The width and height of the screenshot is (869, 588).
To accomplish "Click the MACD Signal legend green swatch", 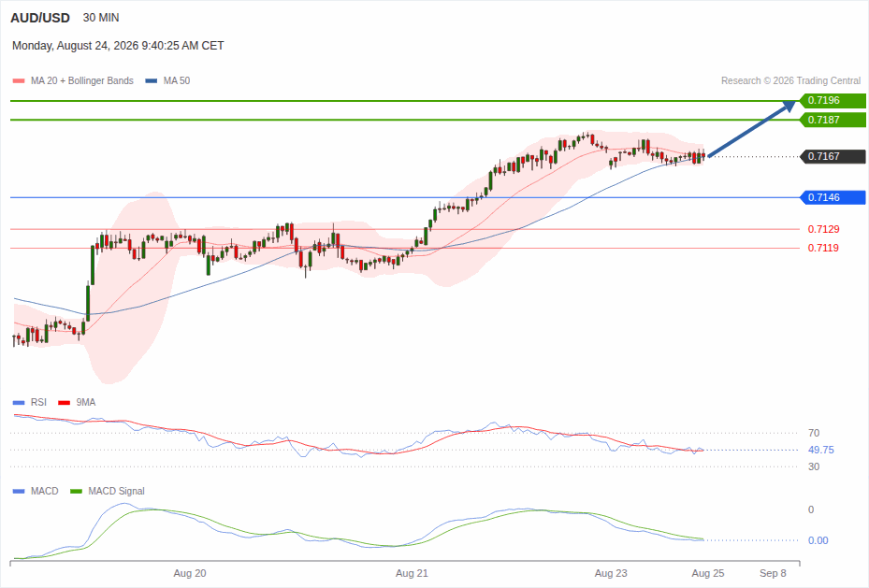I will 76,491.
